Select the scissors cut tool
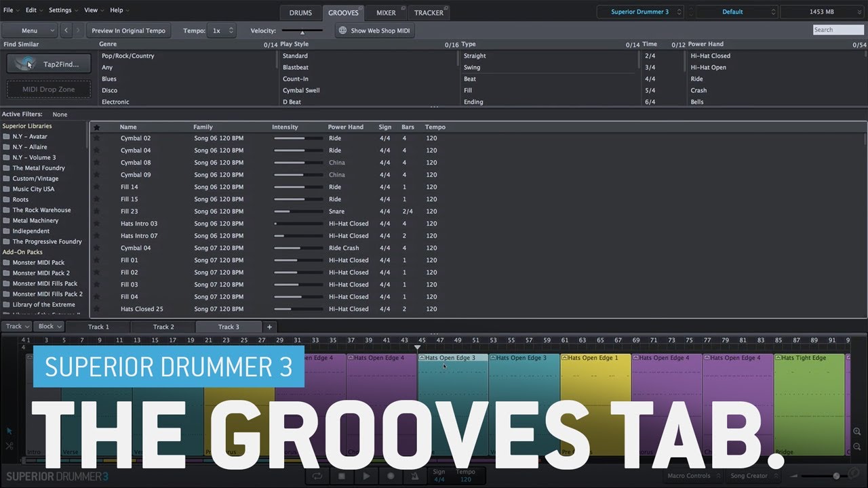 9,445
